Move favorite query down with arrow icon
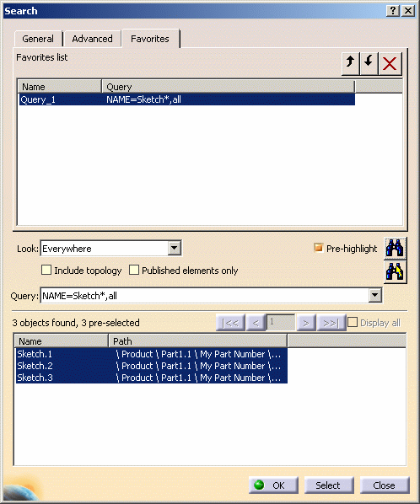The width and height of the screenshot is (420, 504). [x=369, y=63]
